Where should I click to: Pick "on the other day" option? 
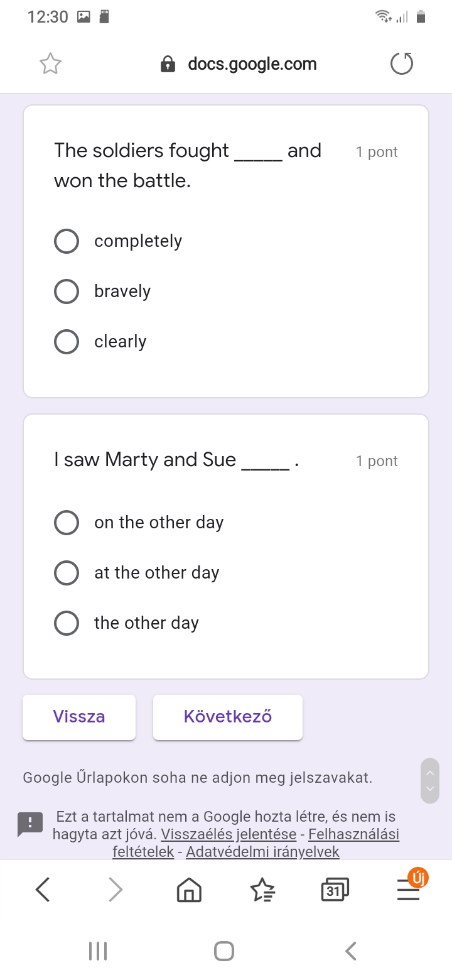[x=67, y=523]
